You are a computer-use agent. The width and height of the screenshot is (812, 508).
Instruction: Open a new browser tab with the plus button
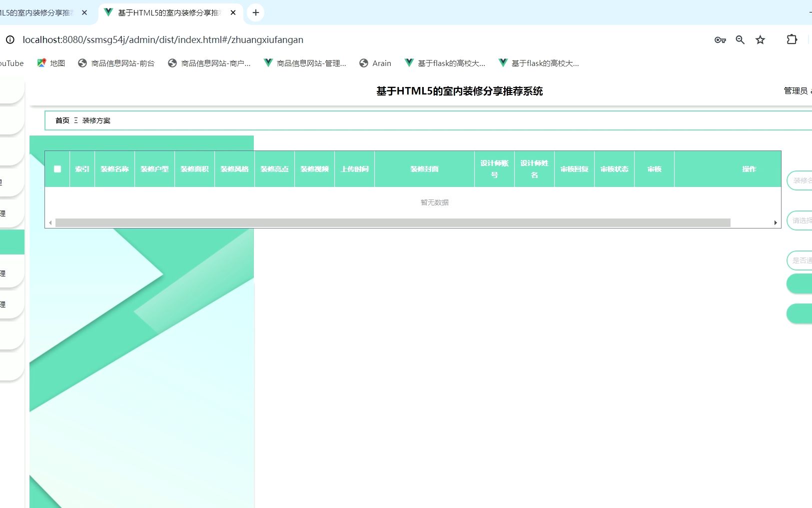click(255, 12)
